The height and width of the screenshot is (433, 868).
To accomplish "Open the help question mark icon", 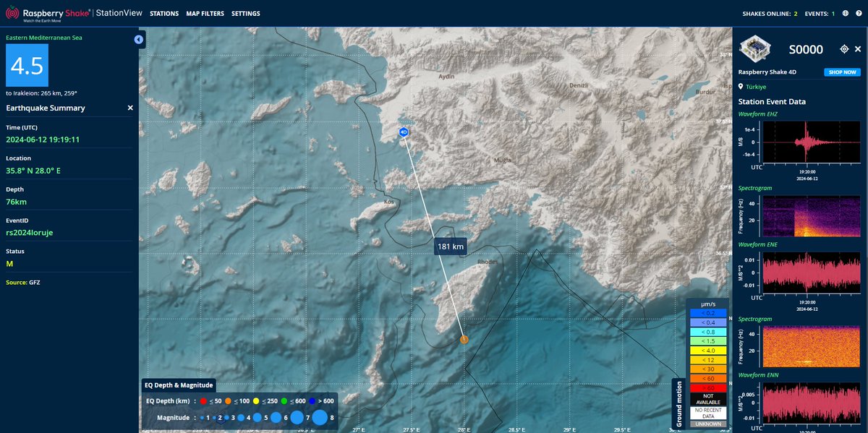I will click(859, 14).
